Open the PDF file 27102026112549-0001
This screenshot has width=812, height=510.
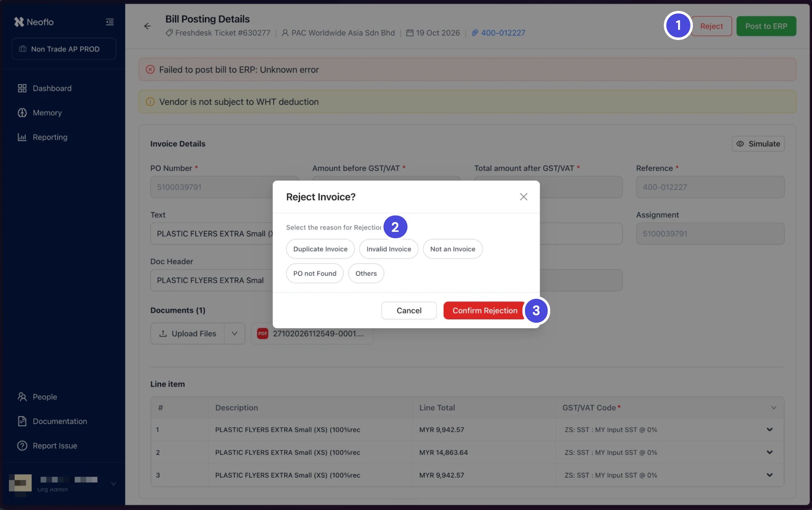[312, 334]
